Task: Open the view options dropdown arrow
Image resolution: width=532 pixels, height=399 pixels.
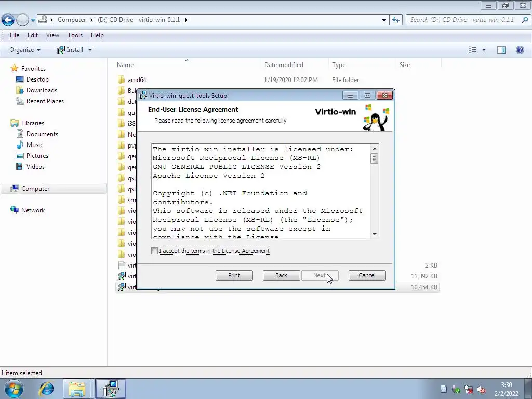Action: 484,50
